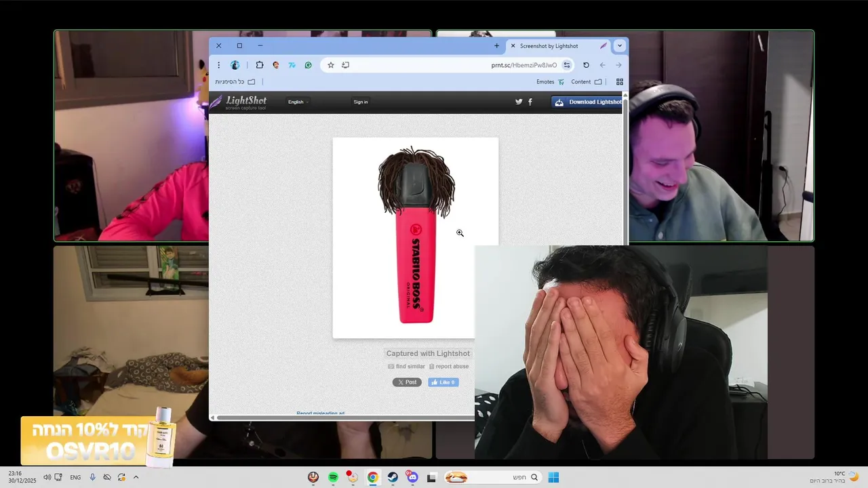Reload the Lightshot page

click(x=586, y=65)
